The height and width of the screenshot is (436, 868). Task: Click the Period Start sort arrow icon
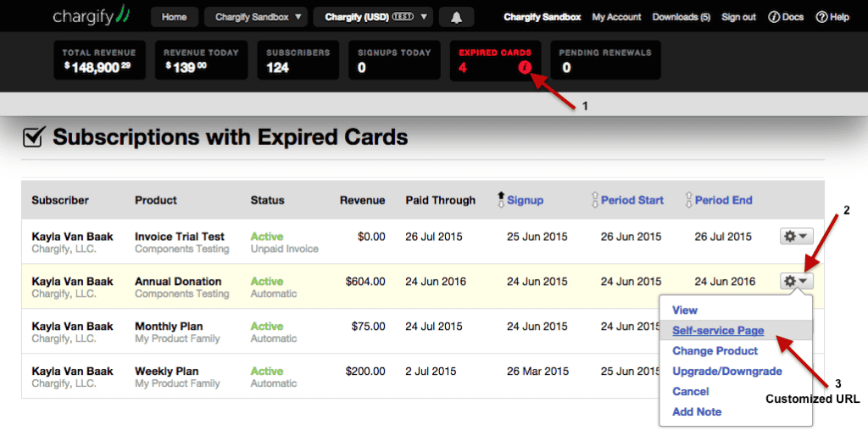595,200
